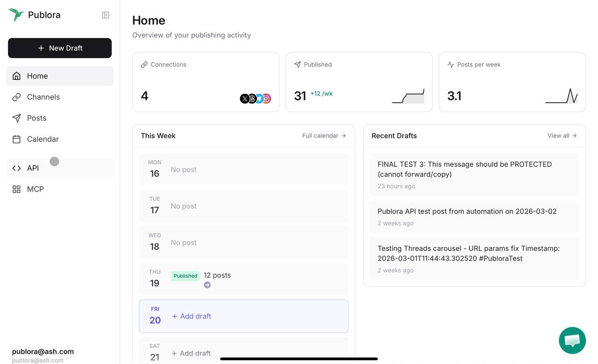
Task: Click the Telegram connection icon in Connections card
Action: (259, 99)
